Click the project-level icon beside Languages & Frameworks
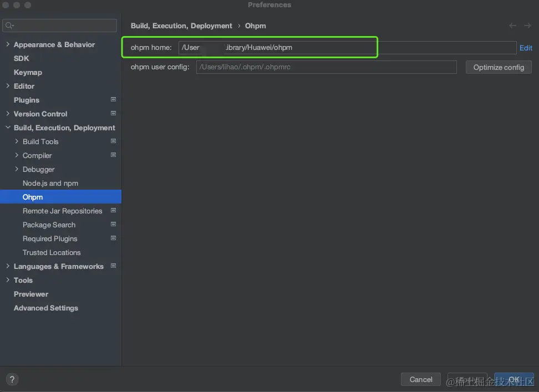The width and height of the screenshot is (539, 392). click(113, 266)
